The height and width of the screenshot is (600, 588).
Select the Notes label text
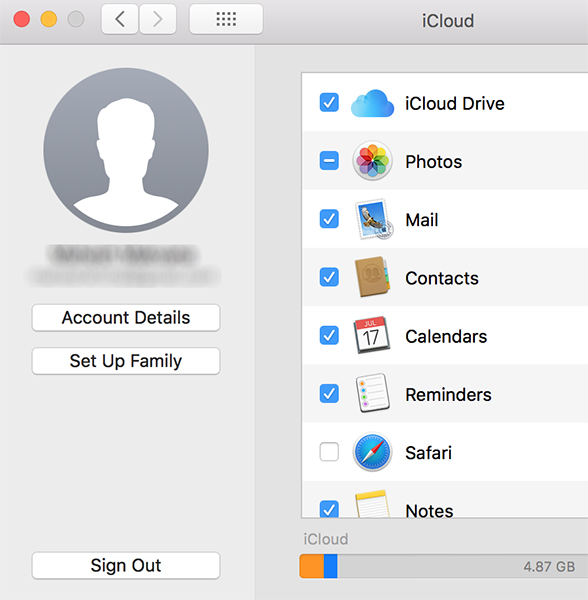429,510
